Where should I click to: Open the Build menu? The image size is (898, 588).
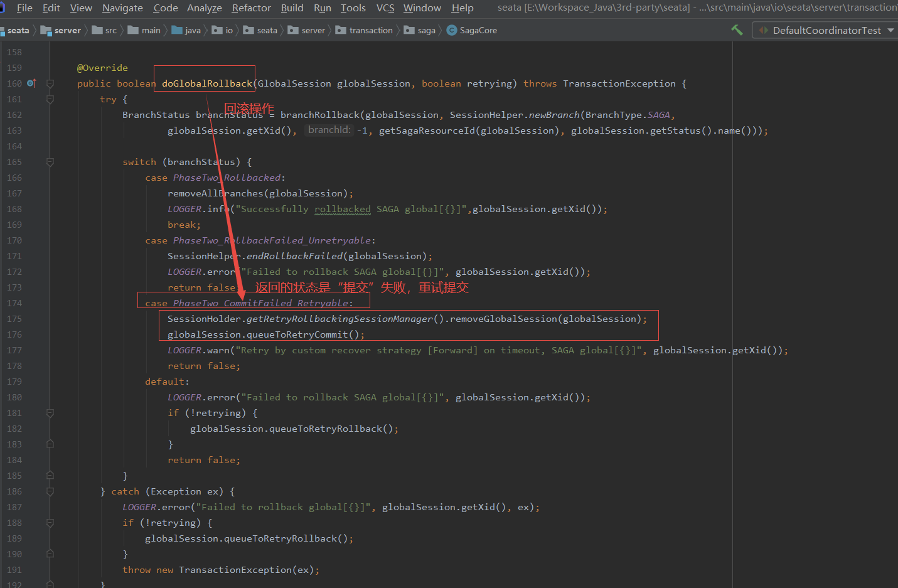[x=292, y=8]
